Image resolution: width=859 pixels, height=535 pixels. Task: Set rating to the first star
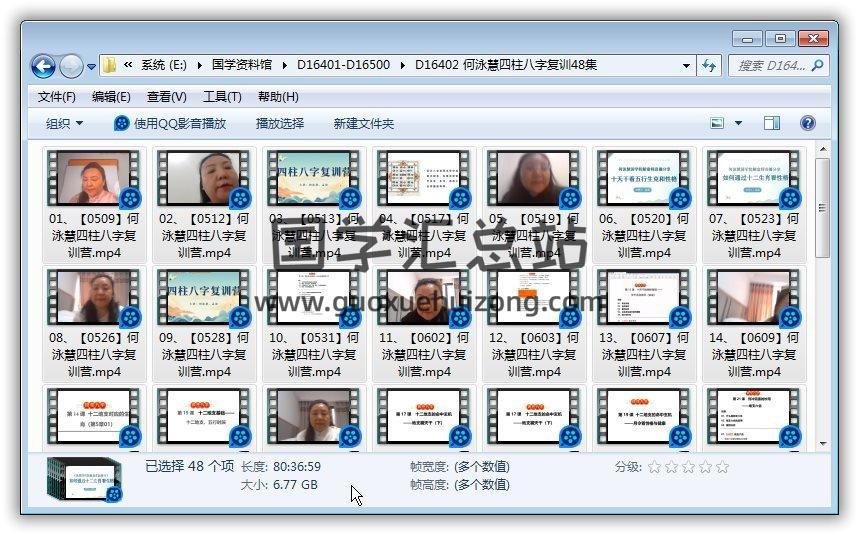(x=655, y=467)
